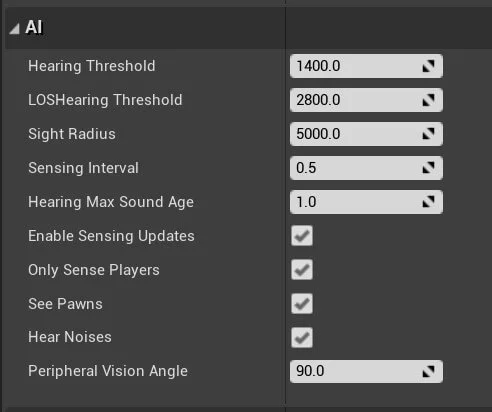Screen dimensions: 492x412
Task: Click the Sensing Interval spin arrow icon
Action: tap(428, 168)
